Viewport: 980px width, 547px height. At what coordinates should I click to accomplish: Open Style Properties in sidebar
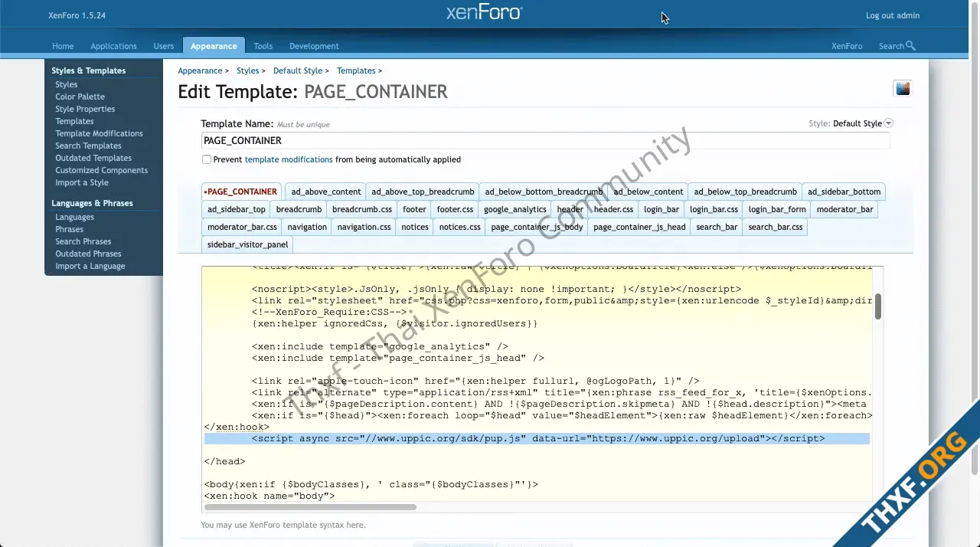pyautogui.click(x=85, y=109)
